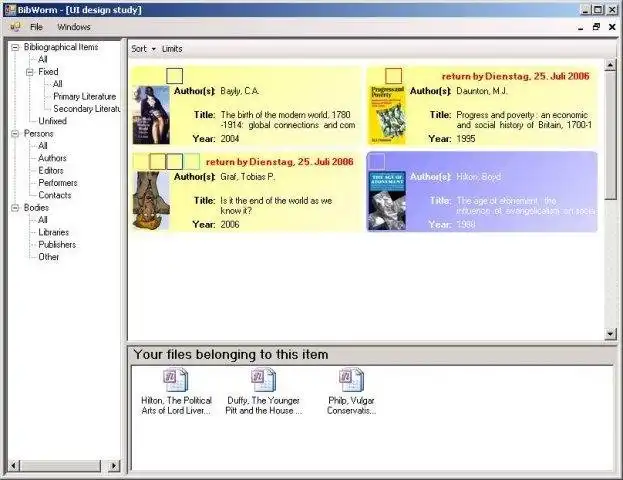Click the Age of Atonement book cover

point(387,201)
